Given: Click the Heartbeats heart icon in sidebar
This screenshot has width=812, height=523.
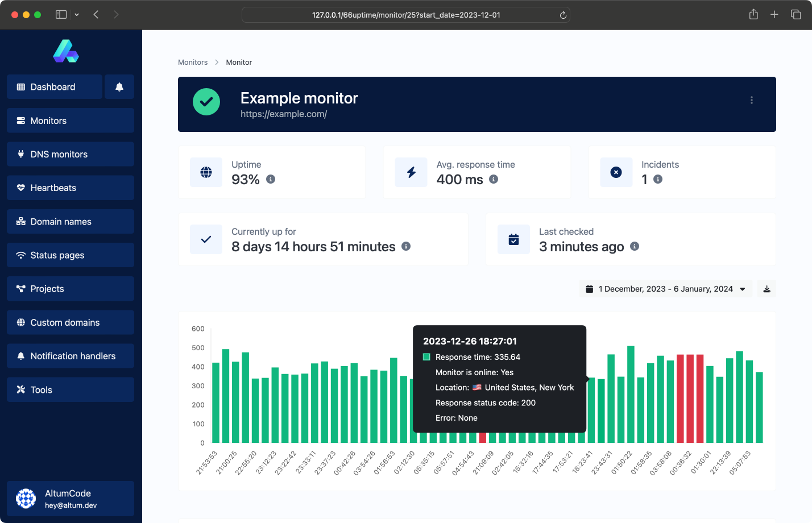Looking at the screenshot, I should 21,188.
